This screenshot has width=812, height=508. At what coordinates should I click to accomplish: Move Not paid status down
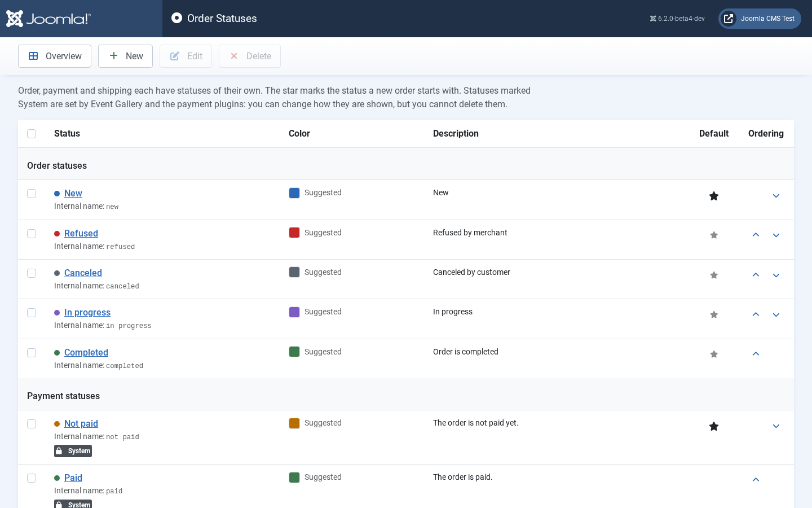[x=776, y=426]
